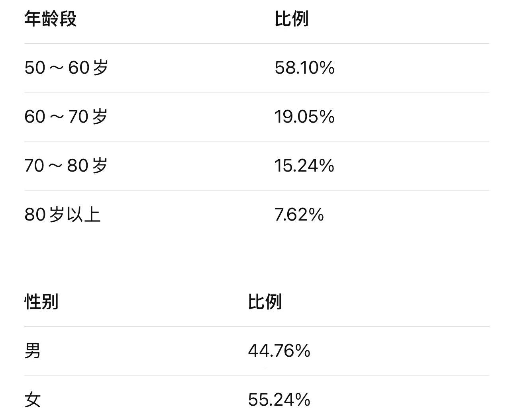Click the 男 gender cell
The image size is (514, 420).
pyautogui.click(x=33, y=351)
